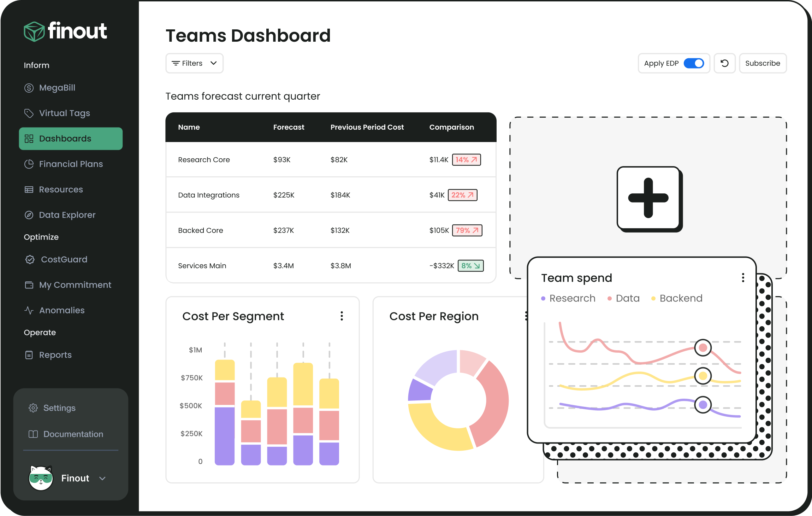This screenshot has height=516, width=812.
Task: Open Reports from the sidebar
Action: tap(55, 354)
